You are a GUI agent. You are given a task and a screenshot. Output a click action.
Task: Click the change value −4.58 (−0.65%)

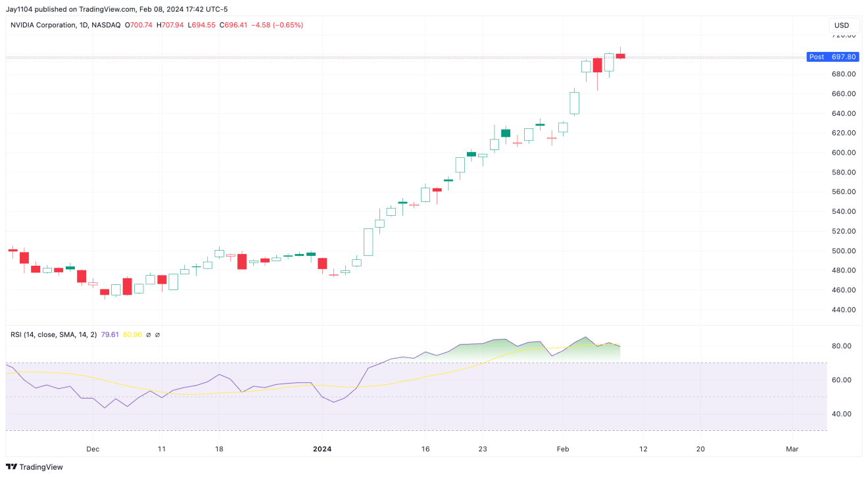point(277,25)
